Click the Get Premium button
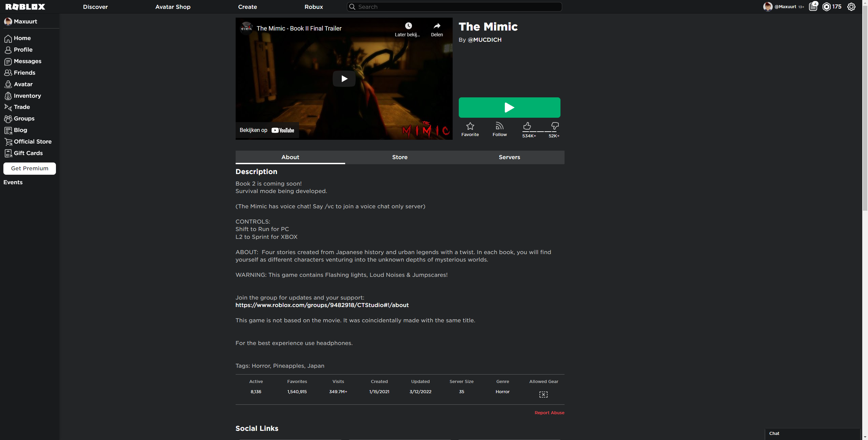 [x=29, y=168]
